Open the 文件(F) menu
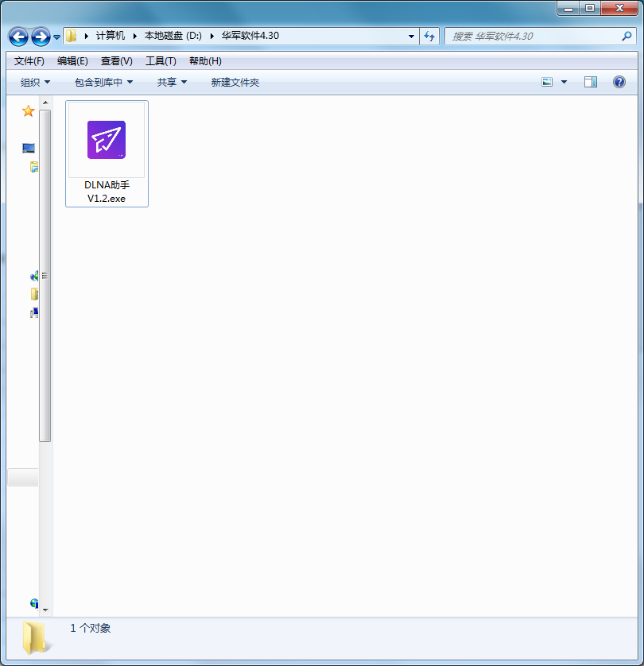Viewport: 644px width, 666px height. point(29,61)
